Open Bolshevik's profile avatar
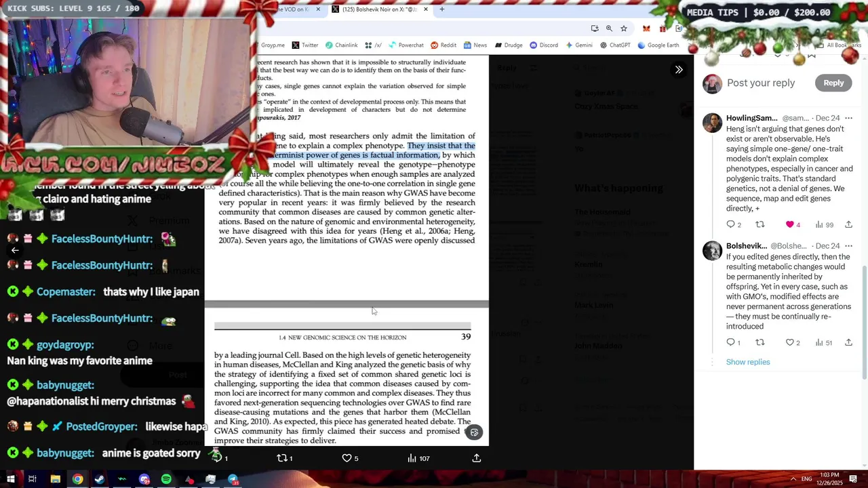This screenshot has width=868, height=488. 712,250
